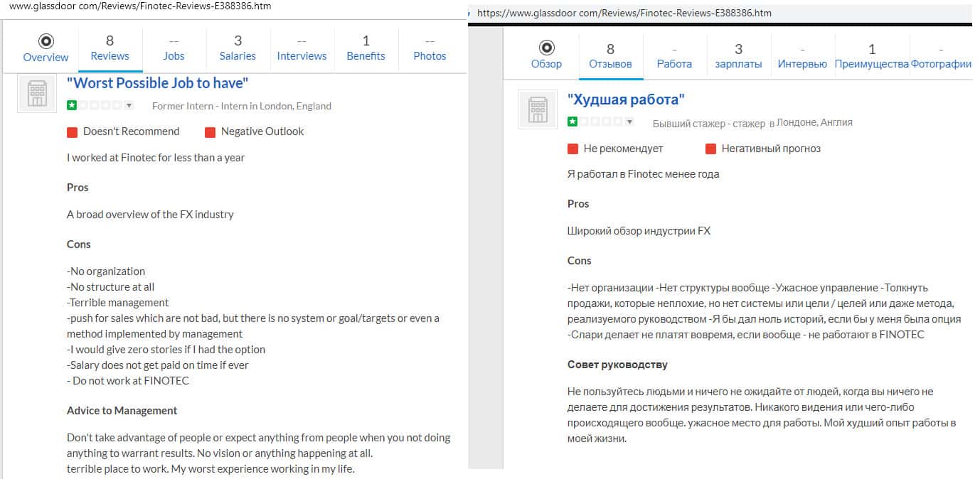The height and width of the screenshot is (479, 980).
Task: Open the "Worst Possible Job to have" review title
Action: [x=157, y=83]
